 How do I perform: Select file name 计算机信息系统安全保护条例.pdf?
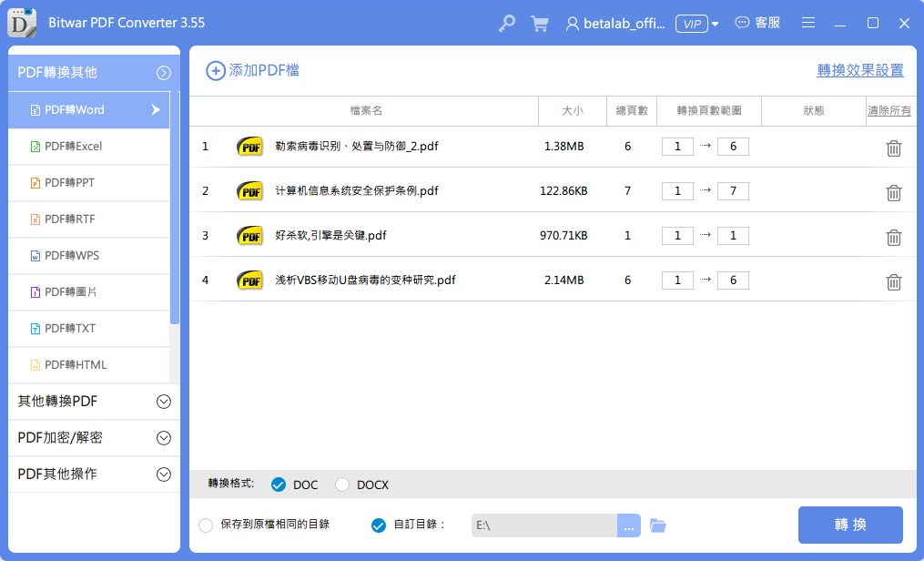[x=357, y=191]
